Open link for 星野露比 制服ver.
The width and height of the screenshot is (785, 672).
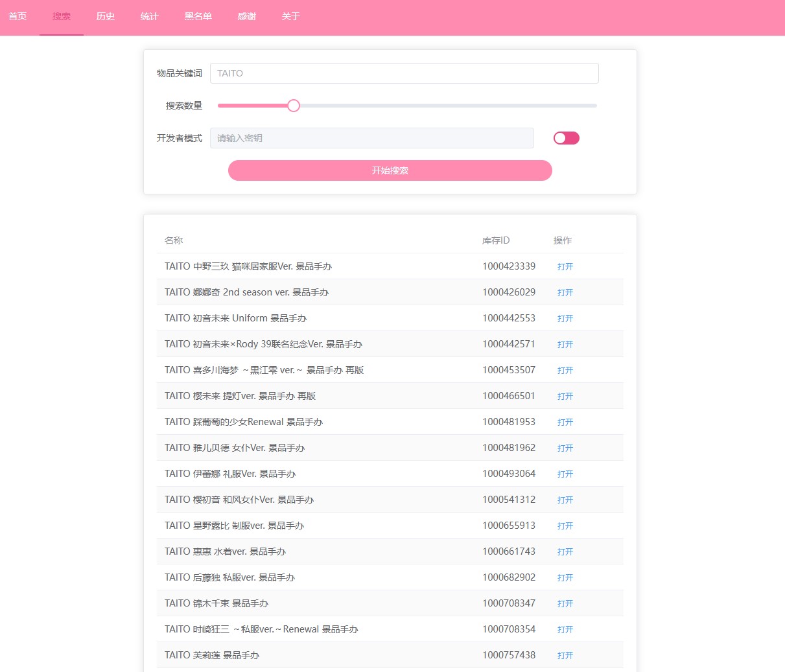(x=565, y=526)
